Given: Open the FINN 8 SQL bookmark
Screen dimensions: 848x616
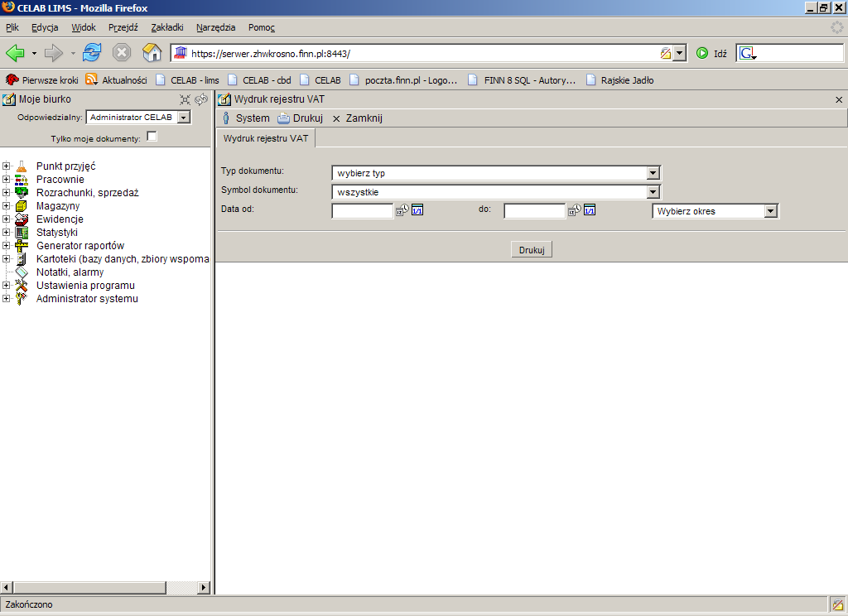Looking at the screenshot, I should pos(522,80).
